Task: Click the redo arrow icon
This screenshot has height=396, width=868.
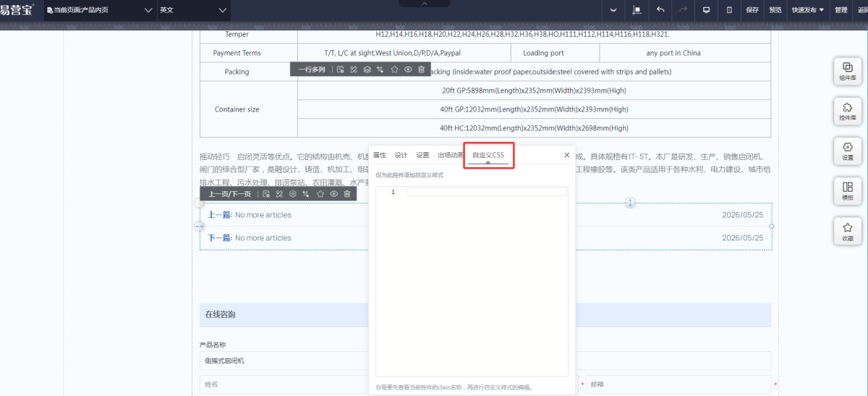Action: coord(684,10)
